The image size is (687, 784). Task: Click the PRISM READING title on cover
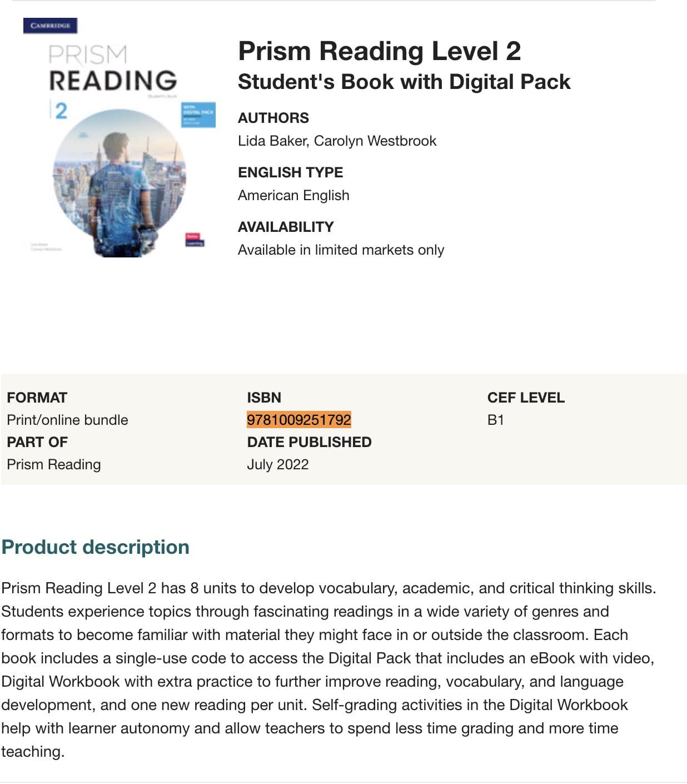[113, 69]
